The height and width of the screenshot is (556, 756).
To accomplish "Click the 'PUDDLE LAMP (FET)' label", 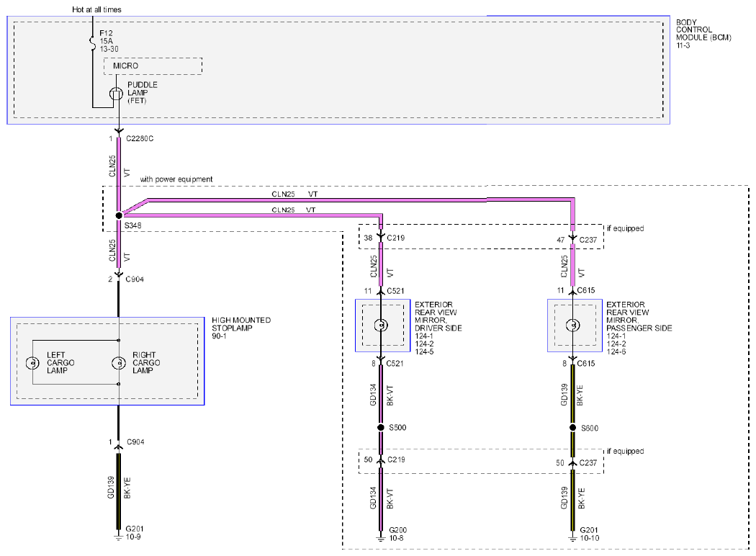I will 143,93.
